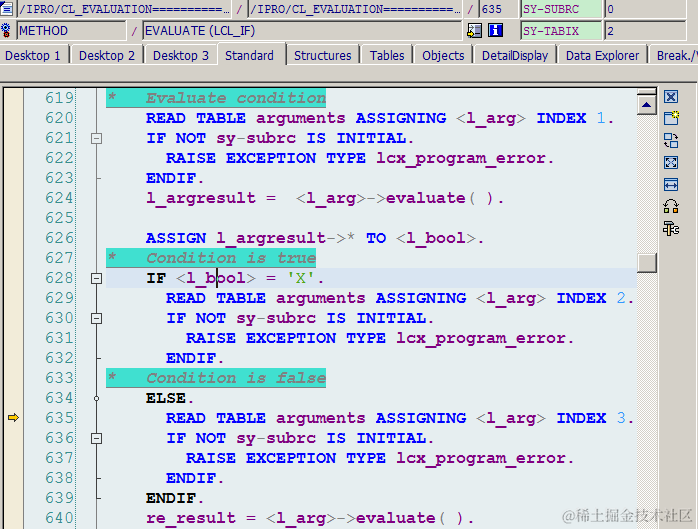Open the DetailDisplay tab
698x529 pixels.
[x=515, y=56]
